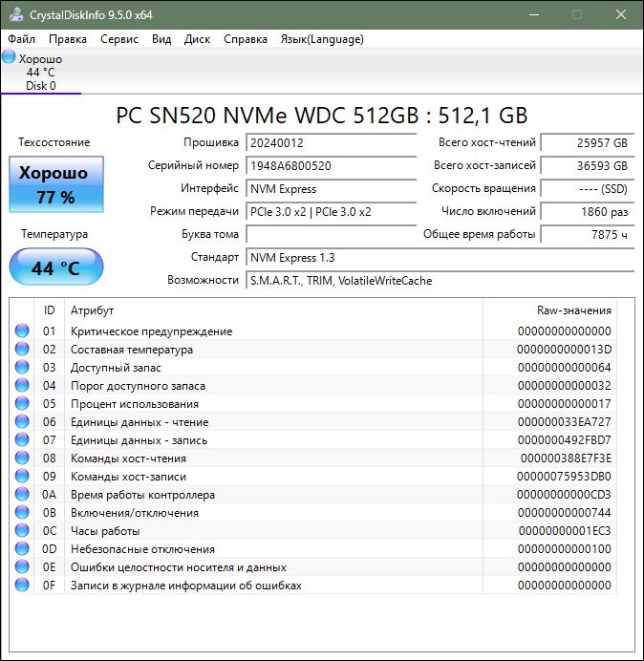
Task: Select row Часы работы
Action: [x=313, y=530]
